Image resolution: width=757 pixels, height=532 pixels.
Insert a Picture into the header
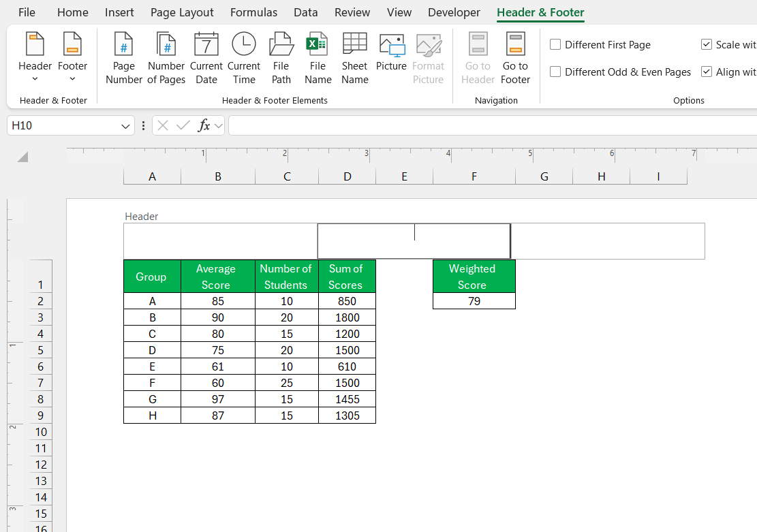392,52
